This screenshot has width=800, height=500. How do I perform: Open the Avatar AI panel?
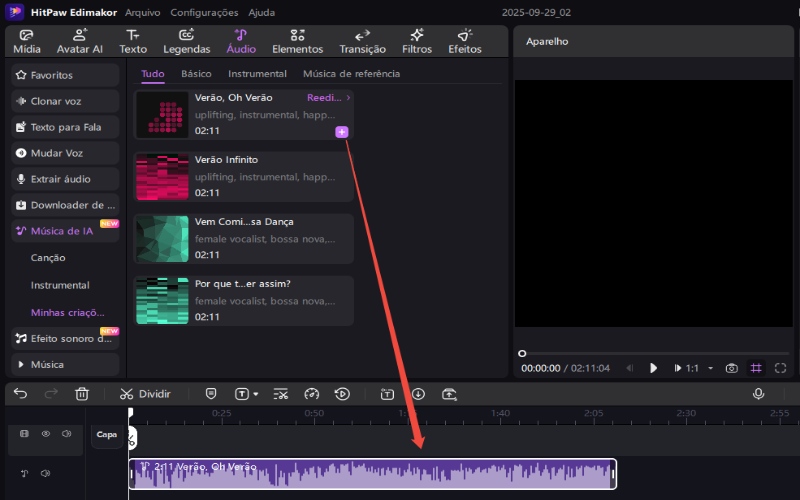click(x=80, y=42)
